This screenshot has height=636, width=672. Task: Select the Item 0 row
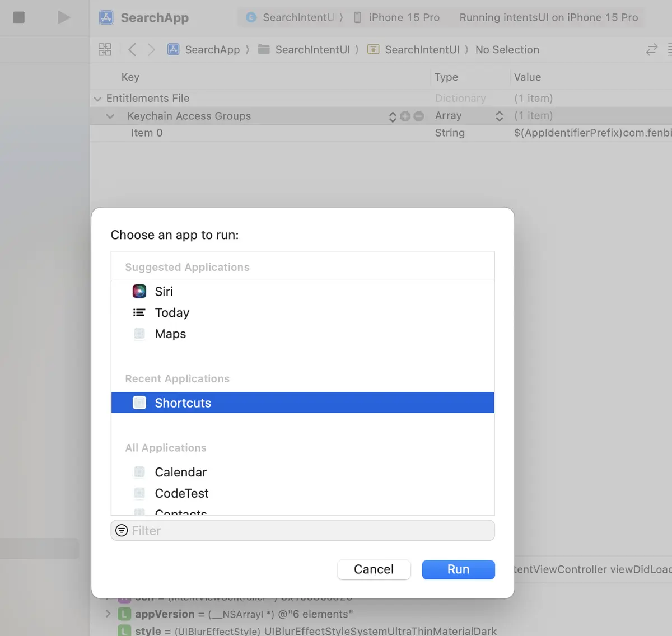(381, 133)
